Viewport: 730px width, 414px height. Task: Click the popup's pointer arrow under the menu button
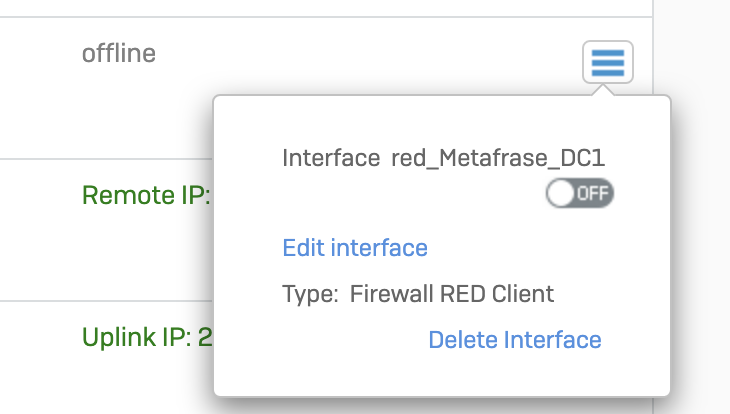pos(603,90)
